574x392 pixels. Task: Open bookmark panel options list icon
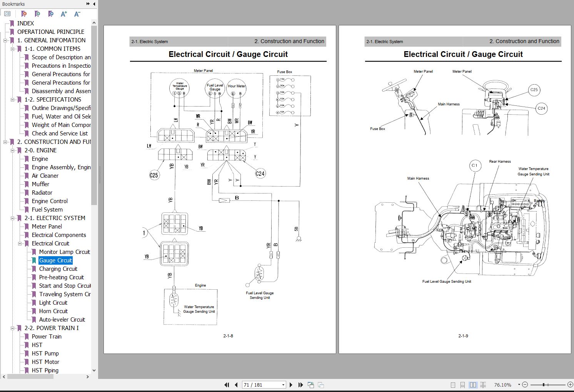tap(7, 13)
